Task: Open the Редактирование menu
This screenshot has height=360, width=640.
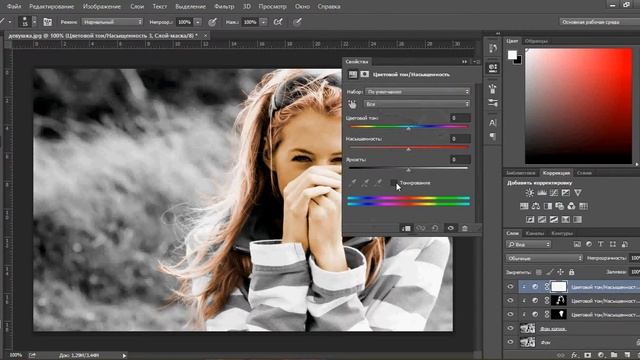Action: pyautogui.click(x=52, y=7)
